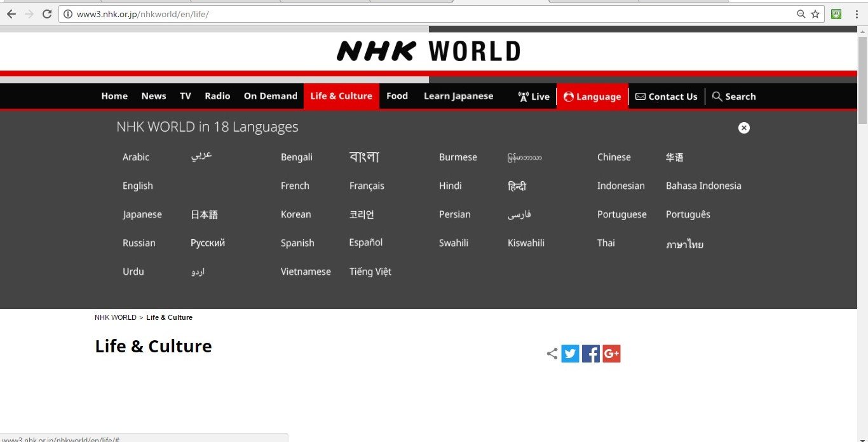
Task: Open the Food section
Action: pyautogui.click(x=397, y=96)
